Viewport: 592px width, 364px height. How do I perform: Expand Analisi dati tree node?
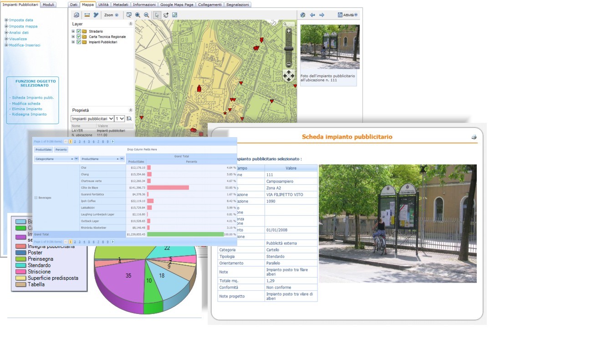(6, 33)
